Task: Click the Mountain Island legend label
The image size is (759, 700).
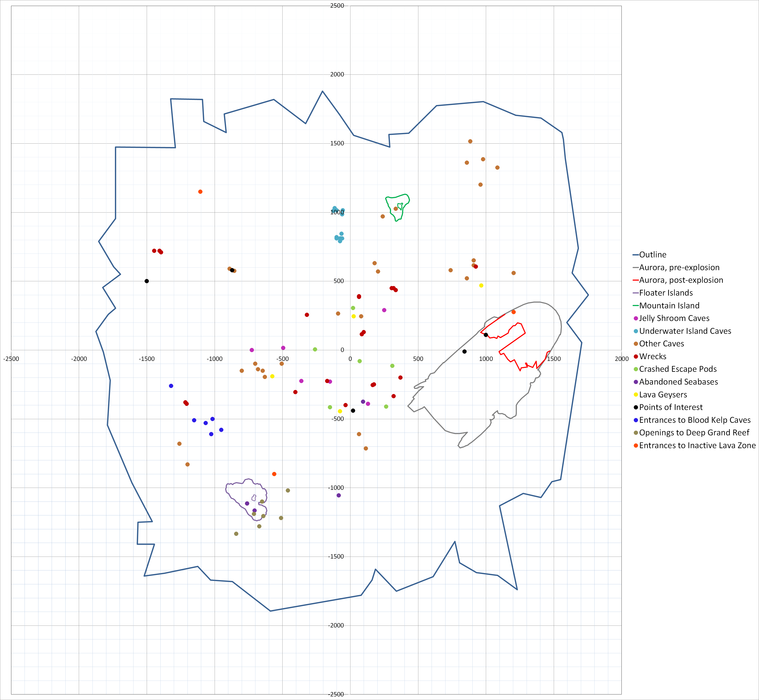Action: (x=669, y=306)
